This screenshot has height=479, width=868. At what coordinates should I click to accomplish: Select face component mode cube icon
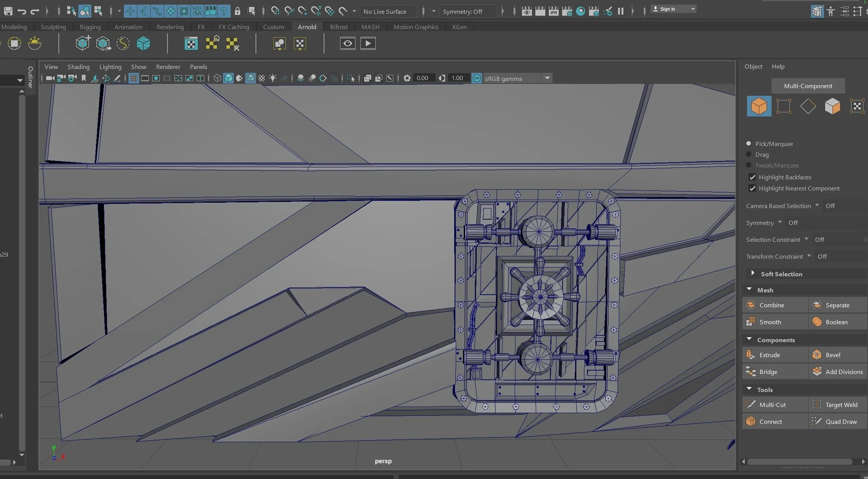coord(832,106)
